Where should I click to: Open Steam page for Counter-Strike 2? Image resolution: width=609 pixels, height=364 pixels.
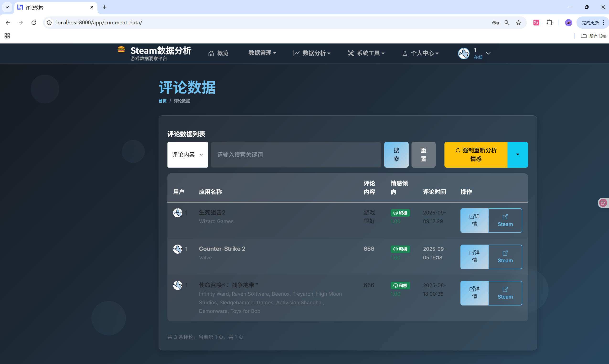505,257
